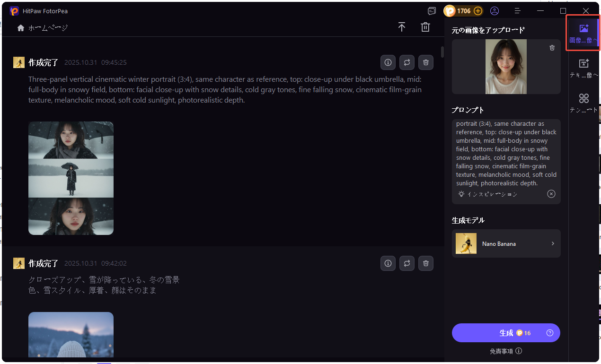
Task: Delete the 09:45:25 generation entry
Action: tap(426, 62)
